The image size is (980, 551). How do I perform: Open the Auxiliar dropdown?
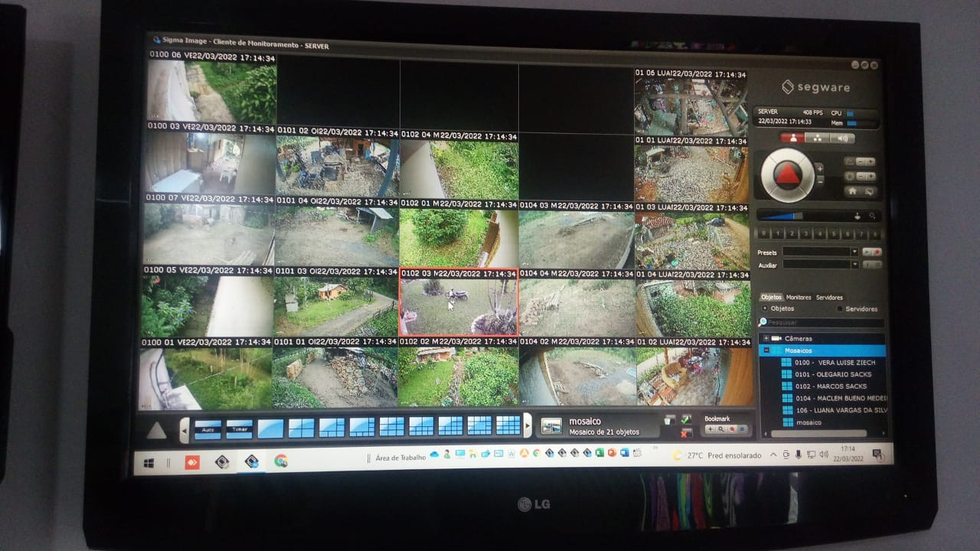[854, 265]
